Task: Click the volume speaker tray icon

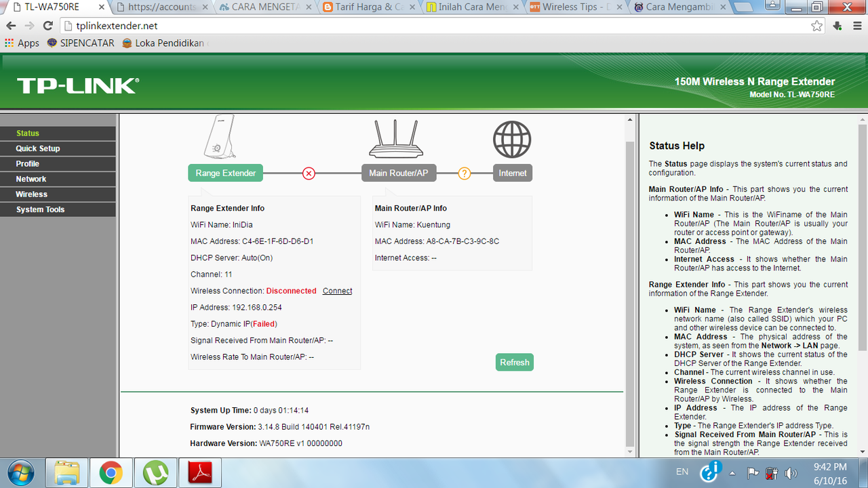Action: coord(791,472)
